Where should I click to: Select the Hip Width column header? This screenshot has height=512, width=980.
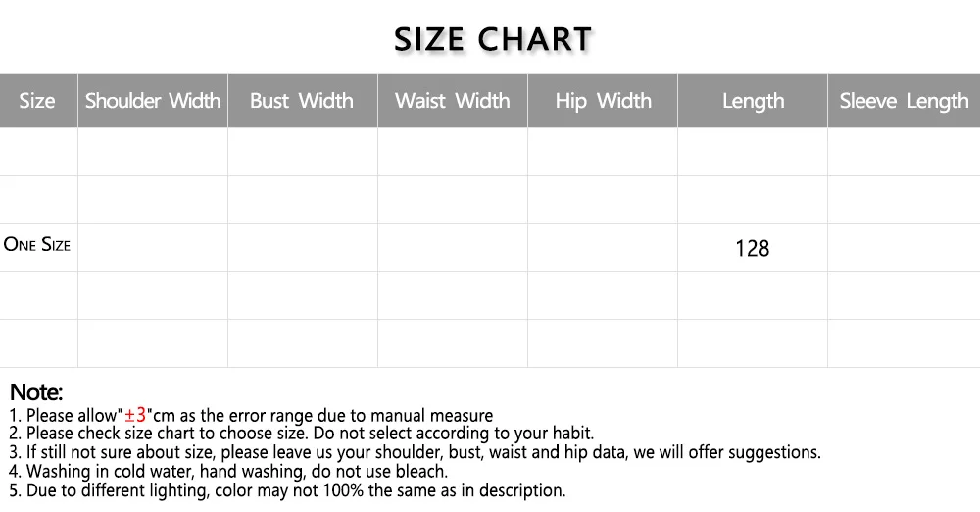[603, 101]
